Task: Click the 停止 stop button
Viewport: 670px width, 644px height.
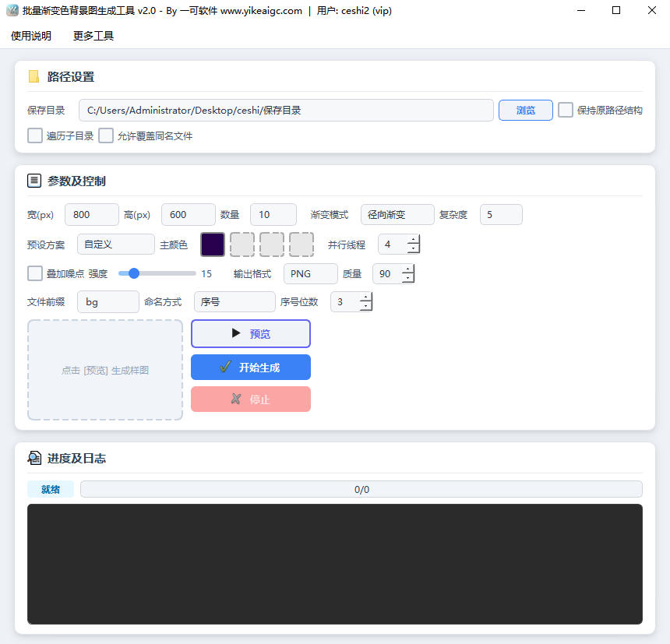Action: (251, 399)
